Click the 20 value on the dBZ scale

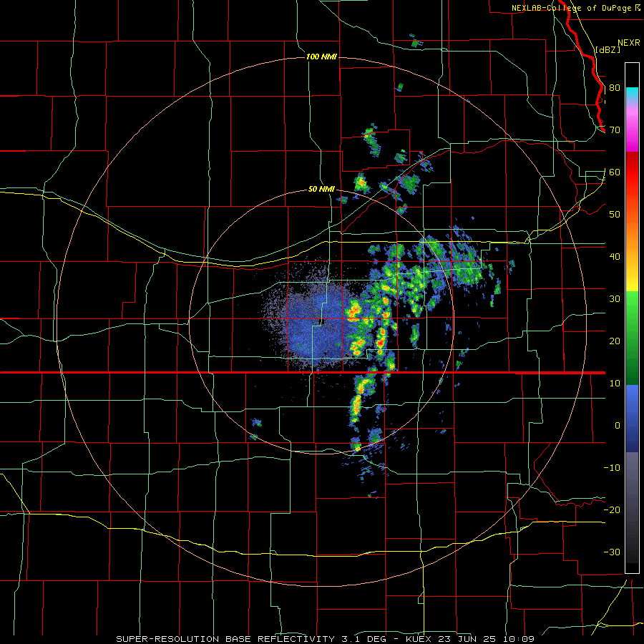coord(615,341)
